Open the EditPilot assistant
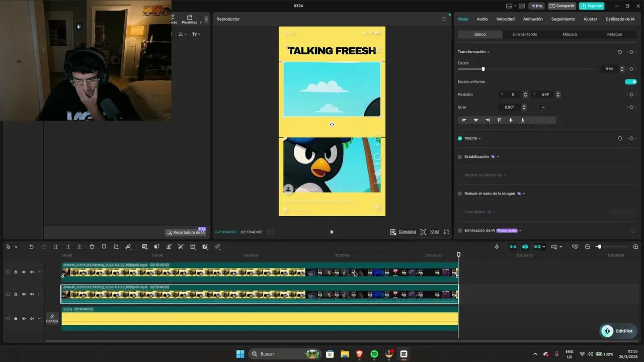This screenshot has height=362, width=644. point(618,331)
